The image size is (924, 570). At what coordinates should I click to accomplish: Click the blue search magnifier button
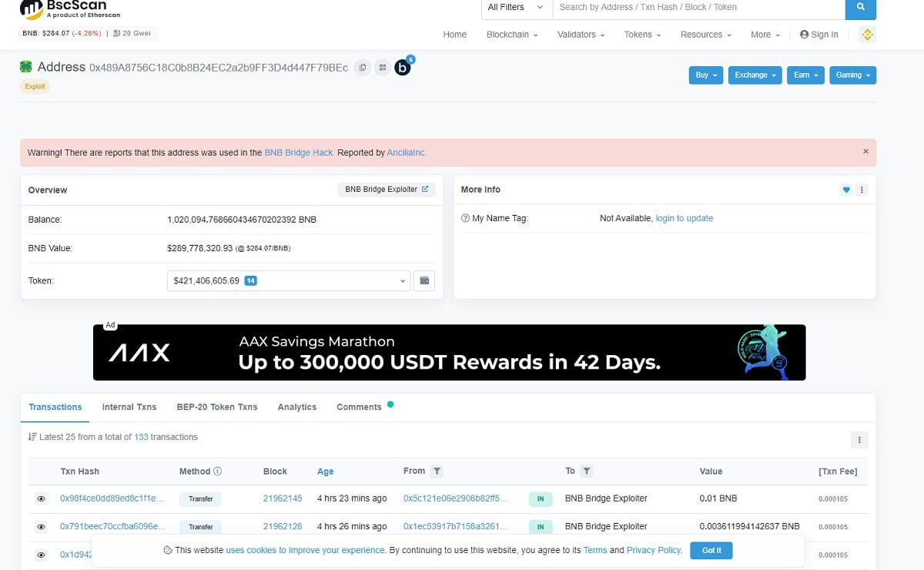pos(860,8)
